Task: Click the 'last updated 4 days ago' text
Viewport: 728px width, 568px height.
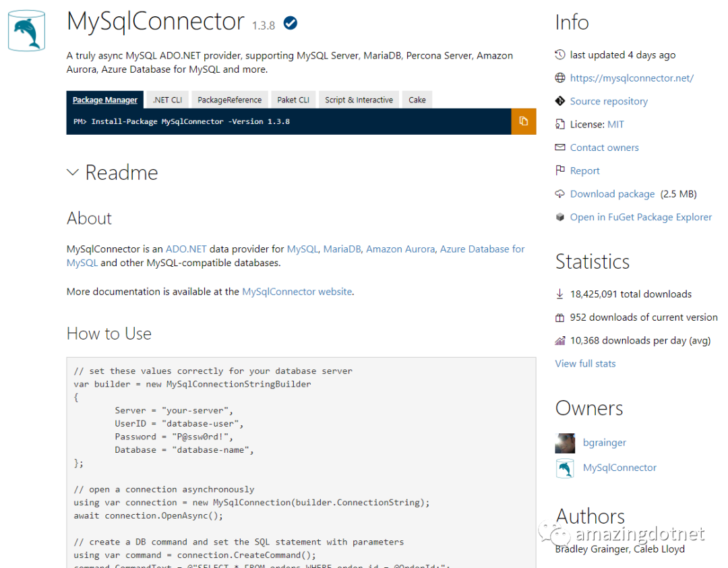Action: [x=623, y=55]
